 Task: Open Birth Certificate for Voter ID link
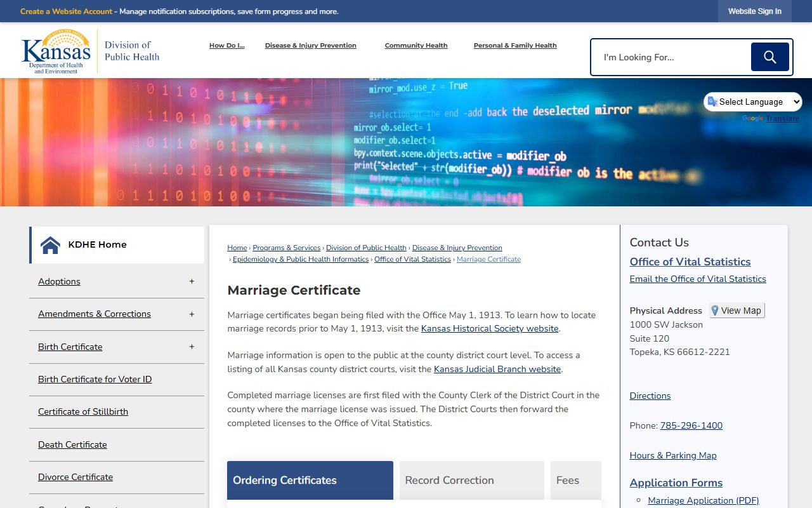point(95,379)
